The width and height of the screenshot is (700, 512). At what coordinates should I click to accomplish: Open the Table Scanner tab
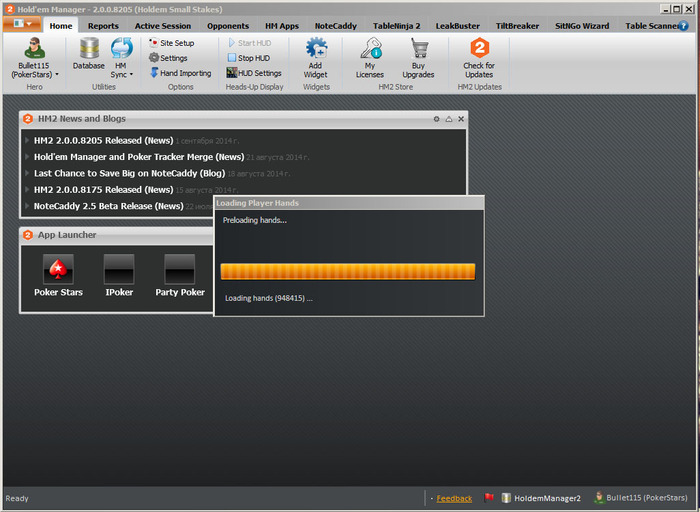[650, 26]
